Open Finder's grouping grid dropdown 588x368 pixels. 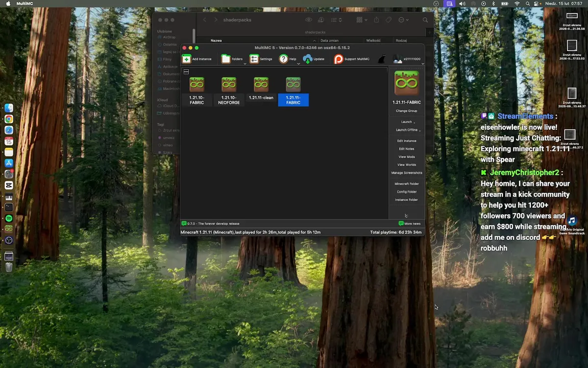point(362,20)
